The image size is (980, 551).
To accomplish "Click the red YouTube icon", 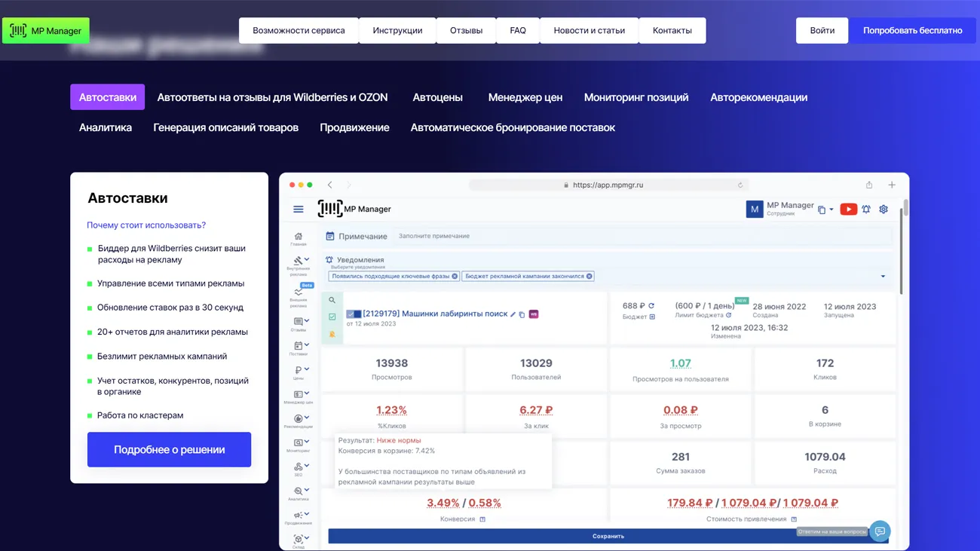I will pyautogui.click(x=848, y=210).
